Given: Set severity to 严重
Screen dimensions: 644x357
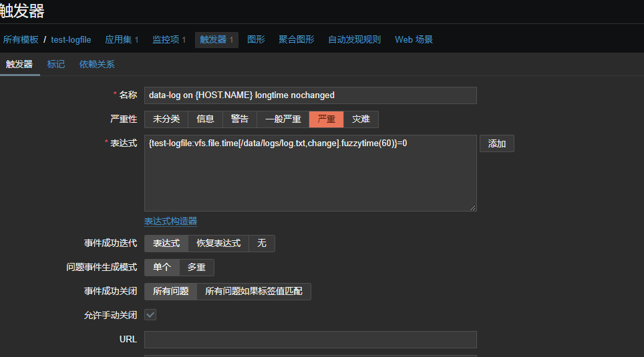Looking at the screenshot, I should tap(327, 119).
